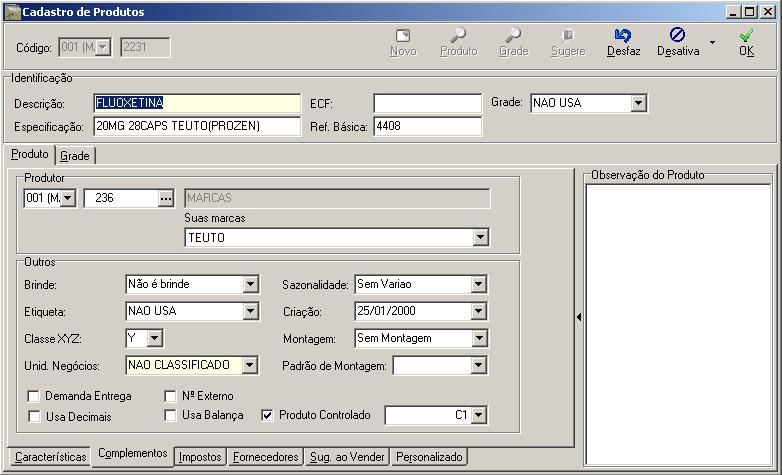Click the Sugere toolbar icon
Viewport: 782px width, 475px height.
point(568,35)
